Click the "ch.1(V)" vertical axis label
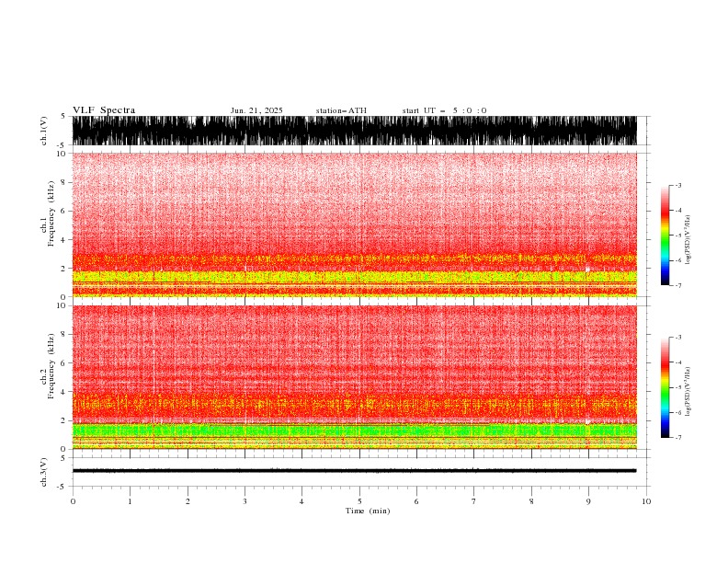This screenshot has width=728, height=563. [x=44, y=131]
